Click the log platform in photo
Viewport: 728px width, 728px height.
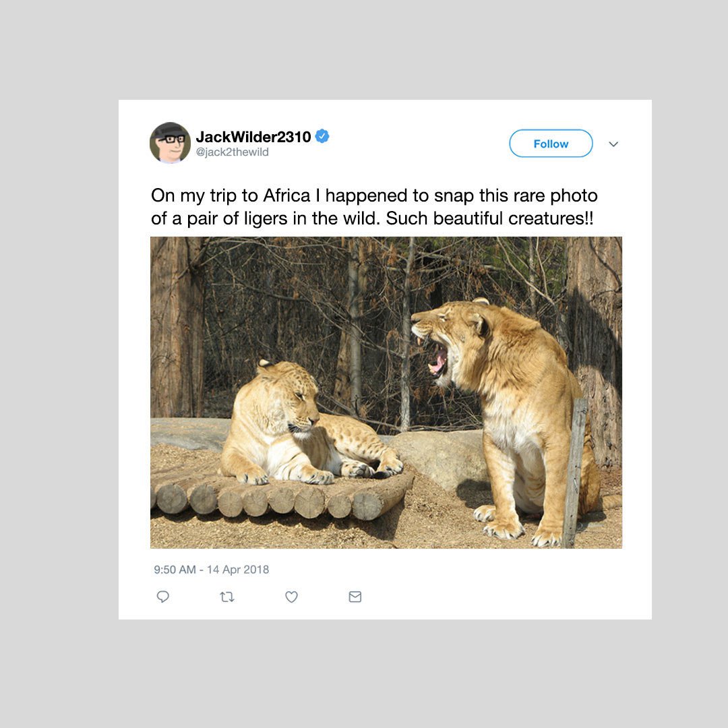tap(283, 497)
